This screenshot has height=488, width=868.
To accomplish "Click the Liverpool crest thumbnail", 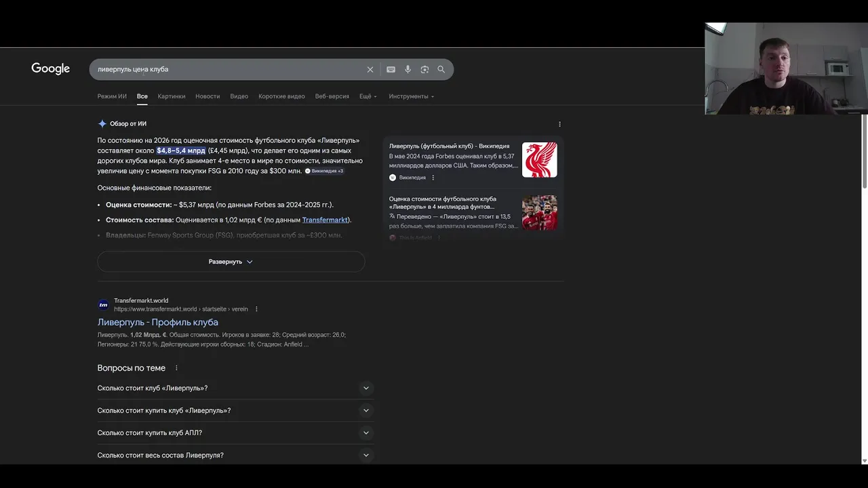I will click(540, 160).
